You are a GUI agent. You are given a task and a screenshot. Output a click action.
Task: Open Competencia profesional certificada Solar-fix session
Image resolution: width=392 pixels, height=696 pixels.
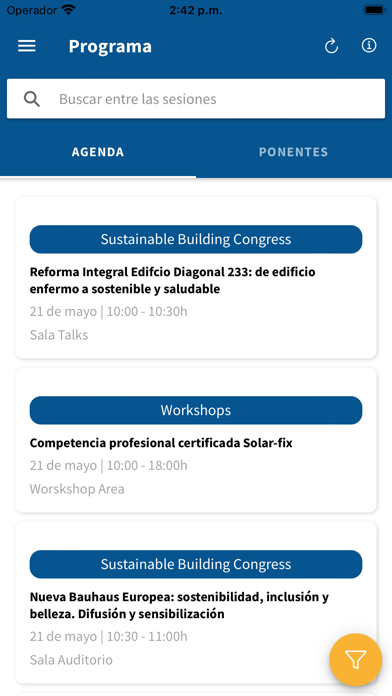196,440
